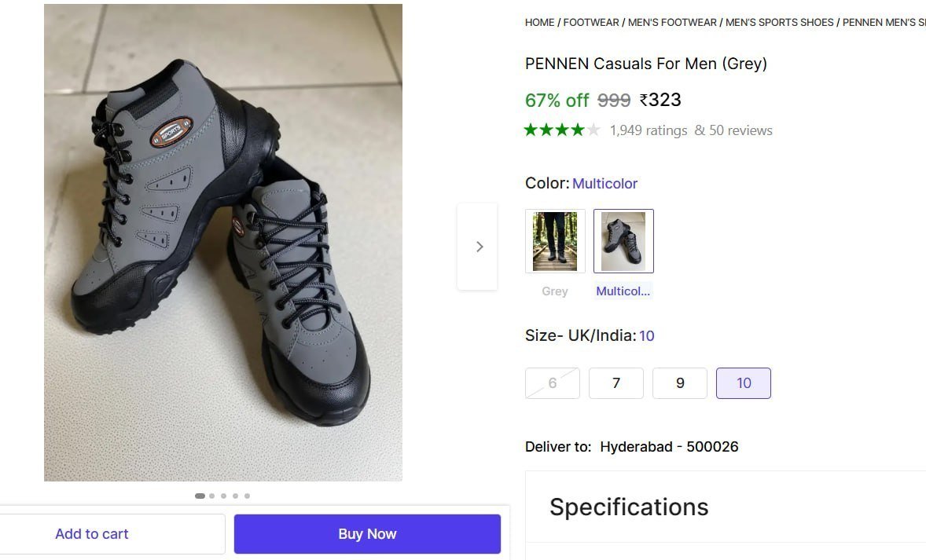The width and height of the screenshot is (926, 560).
Task: Click the next image arrow on the carousel
Action: 479,246
